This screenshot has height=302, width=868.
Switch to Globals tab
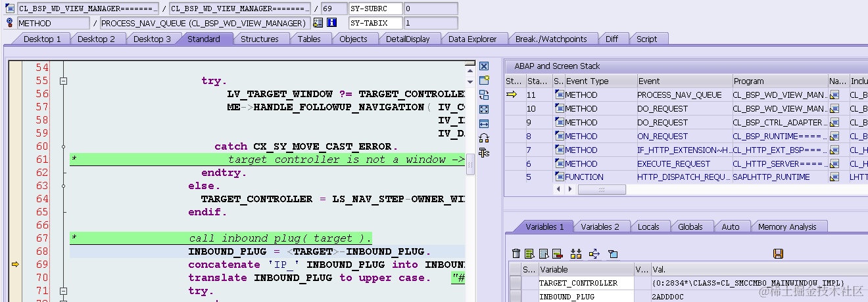(690, 226)
